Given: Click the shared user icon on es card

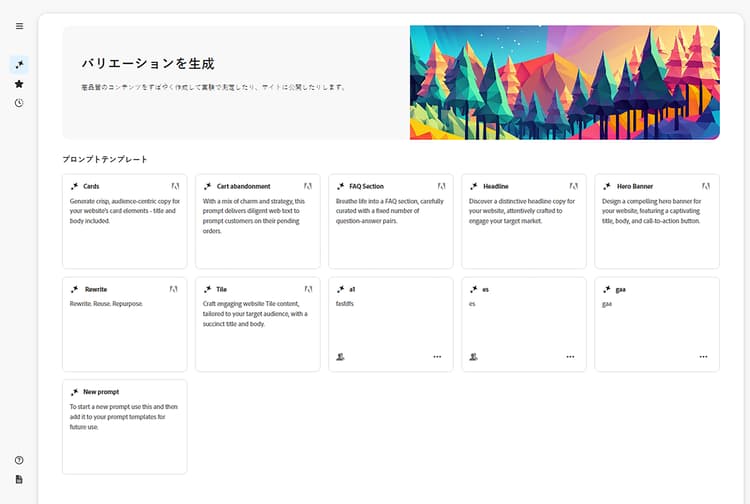Looking at the screenshot, I should tap(473, 357).
